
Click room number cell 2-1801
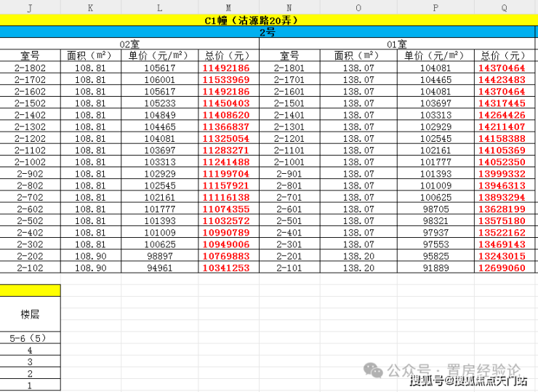tap(289, 68)
